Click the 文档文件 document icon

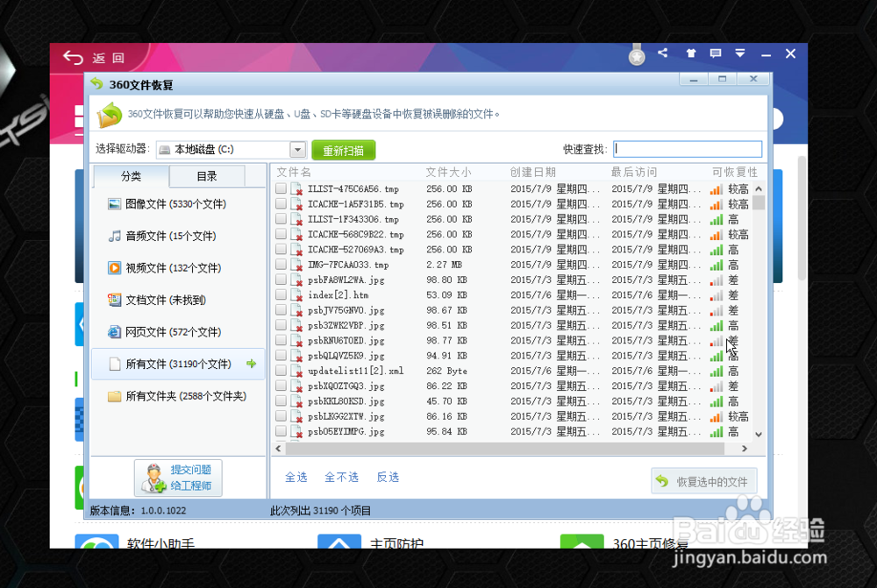[x=114, y=301]
